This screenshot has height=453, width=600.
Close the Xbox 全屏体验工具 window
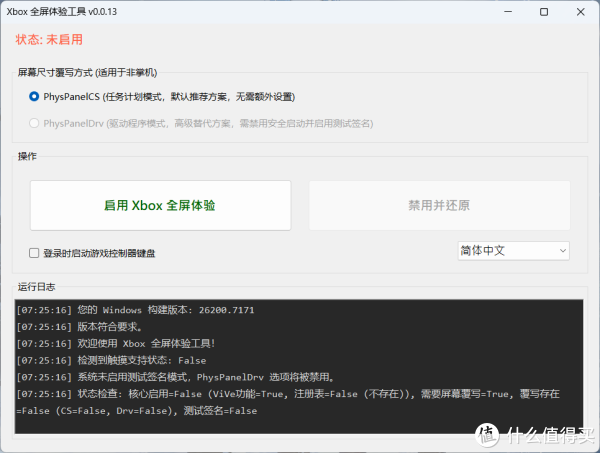click(584, 12)
